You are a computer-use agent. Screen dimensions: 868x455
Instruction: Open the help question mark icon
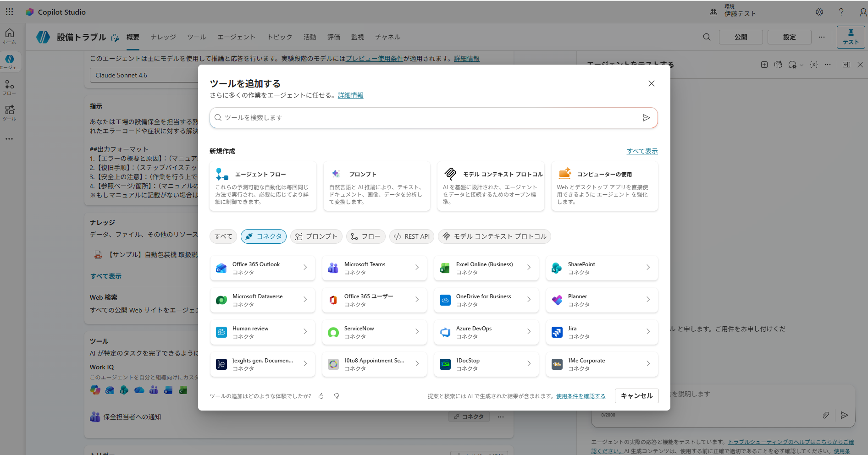(x=841, y=12)
